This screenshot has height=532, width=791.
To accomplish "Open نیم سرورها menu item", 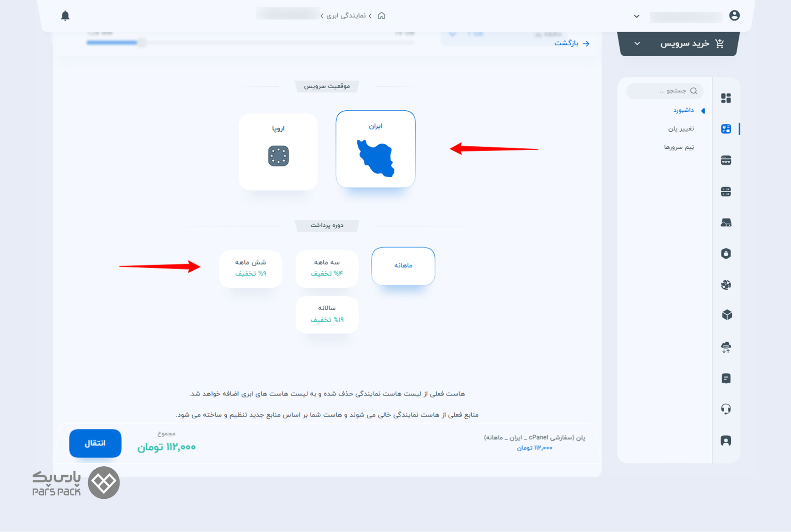I will pyautogui.click(x=679, y=147).
